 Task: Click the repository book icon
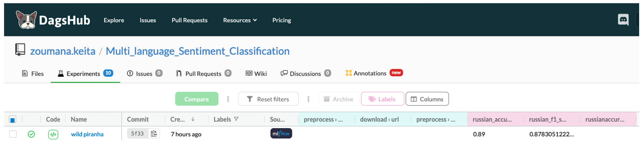(x=20, y=50)
